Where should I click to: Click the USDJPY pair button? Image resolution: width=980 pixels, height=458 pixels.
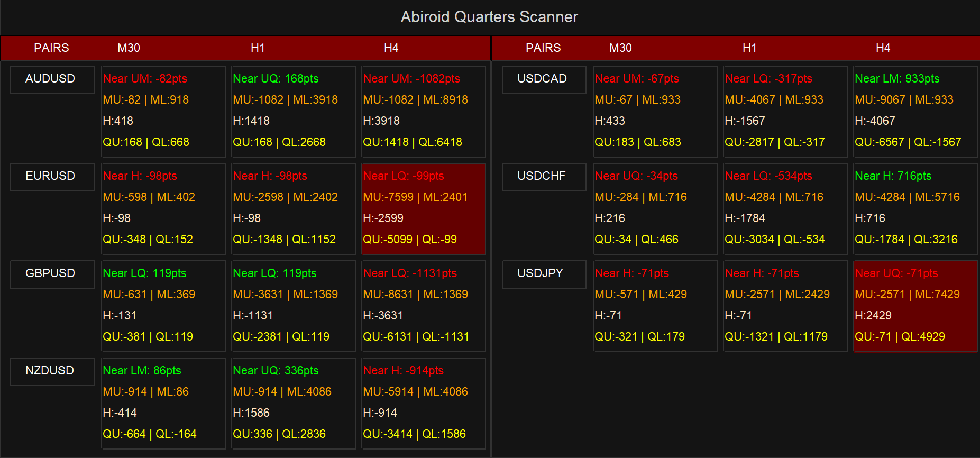click(544, 274)
